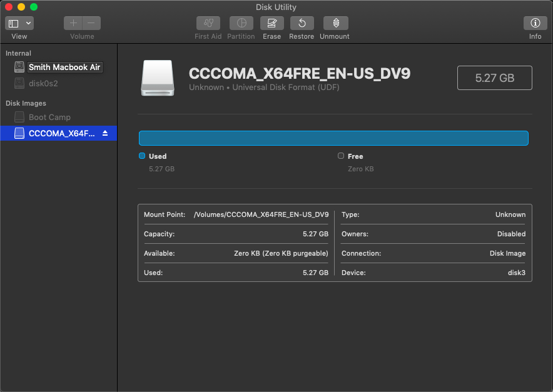553x392 pixels.
Task: Eject the CCCOMA_X64F disk image
Action: (x=105, y=133)
